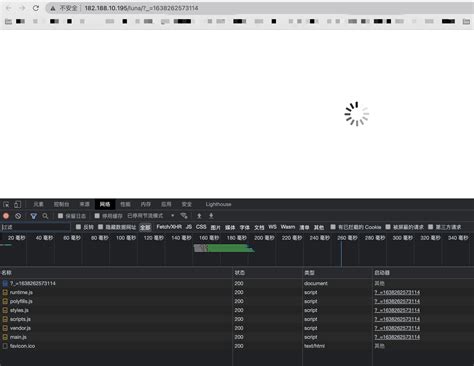474x366 pixels.
Task: Switch to the 来源 (Sources) tab
Action: pyautogui.click(x=85, y=204)
